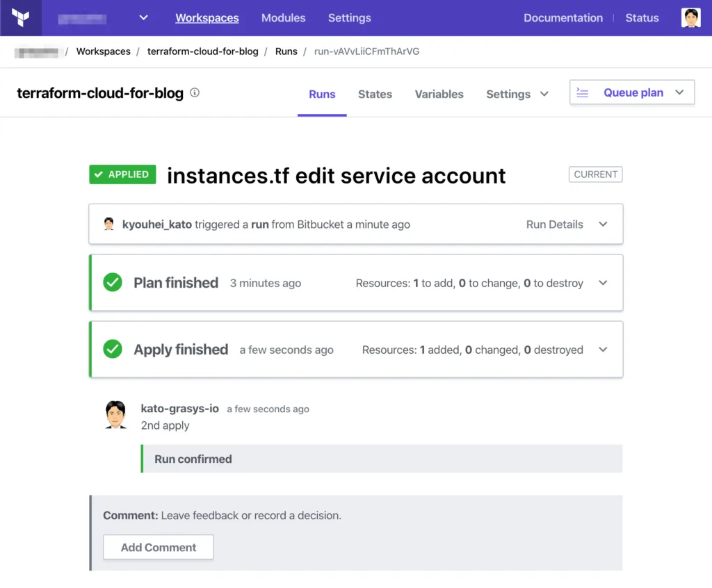
Task: Click the Terraform logo icon
Action: click(20, 17)
